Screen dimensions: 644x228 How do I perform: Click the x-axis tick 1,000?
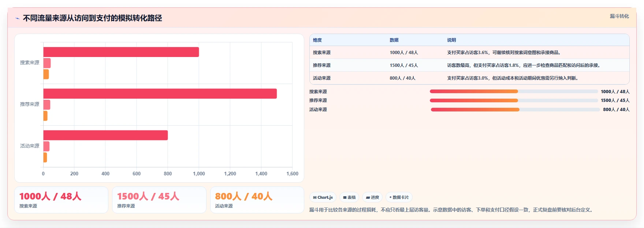pos(199,174)
